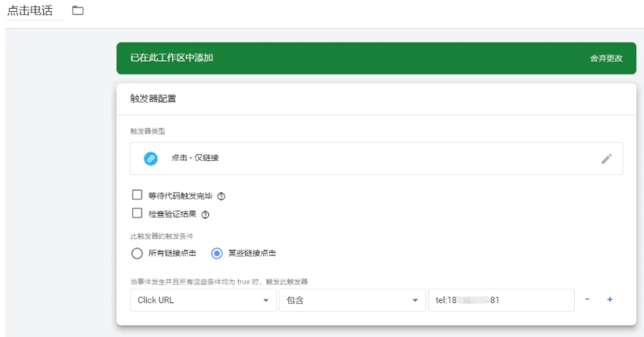Open the 包含 operator dropdown
This screenshot has height=337, width=644.
(x=353, y=300)
